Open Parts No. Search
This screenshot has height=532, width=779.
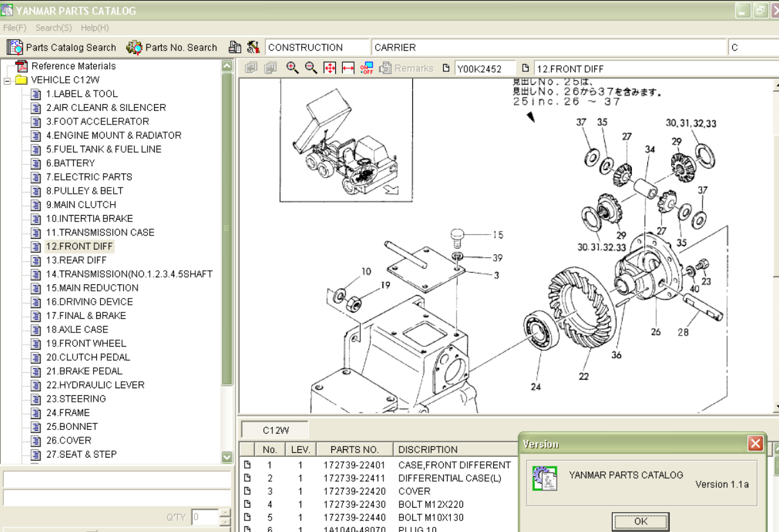point(172,47)
